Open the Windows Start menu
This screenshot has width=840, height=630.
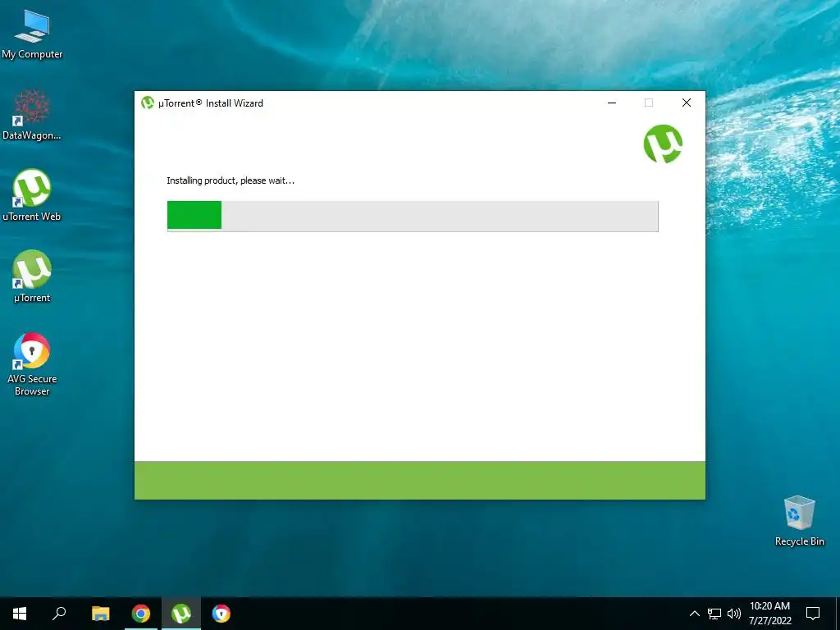(20, 614)
